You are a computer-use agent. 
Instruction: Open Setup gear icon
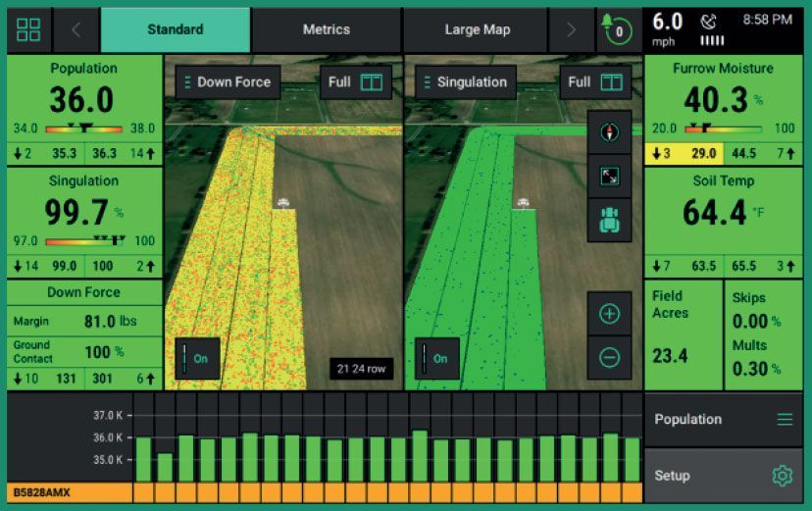point(782,476)
